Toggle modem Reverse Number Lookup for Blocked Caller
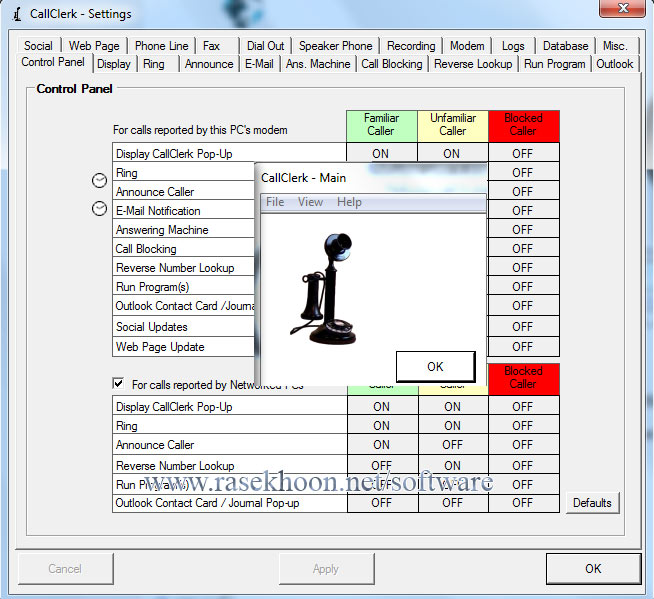This screenshot has height=599, width=654. coord(523,267)
